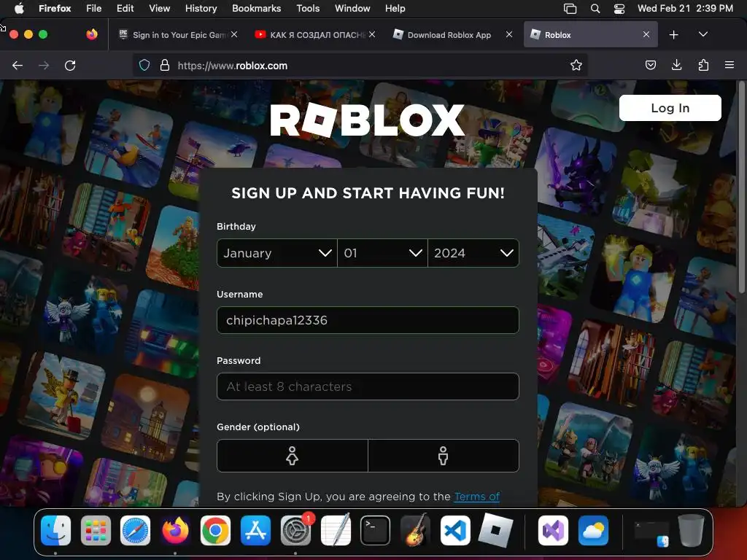The height and width of the screenshot is (560, 747).
Task: Close the Download Roblox App tab
Action: 508,34
